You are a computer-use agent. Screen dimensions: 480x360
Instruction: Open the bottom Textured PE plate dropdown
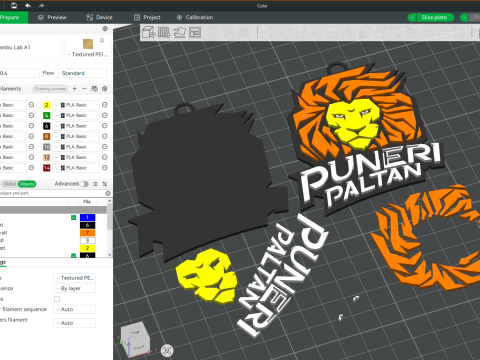tap(75, 278)
